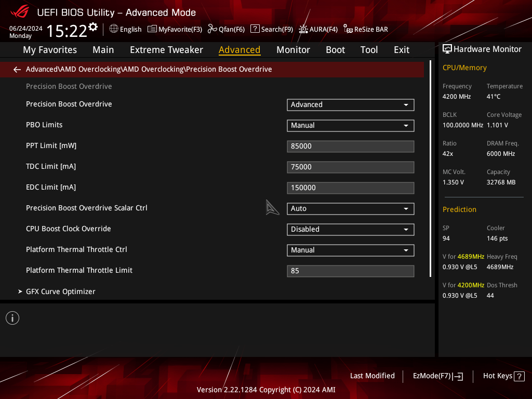Switch to Monitor tab
532x399 pixels.
pyautogui.click(x=293, y=50)
